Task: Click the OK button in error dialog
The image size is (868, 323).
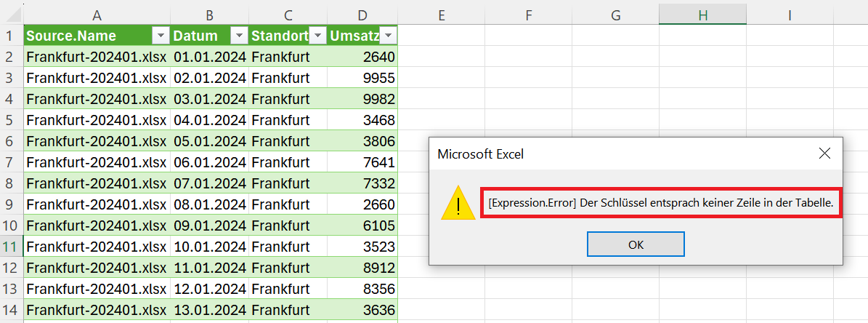Action: pos(636,244)
